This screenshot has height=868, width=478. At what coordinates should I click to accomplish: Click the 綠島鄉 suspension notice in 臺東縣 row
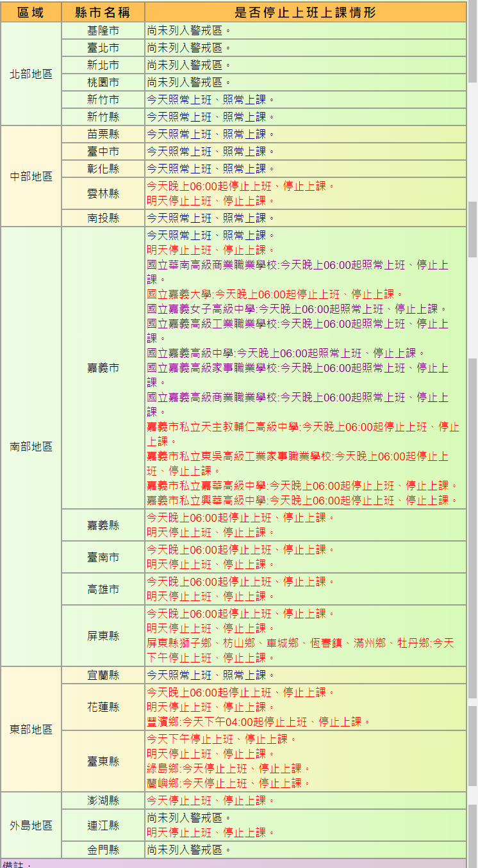click(228, 768)
